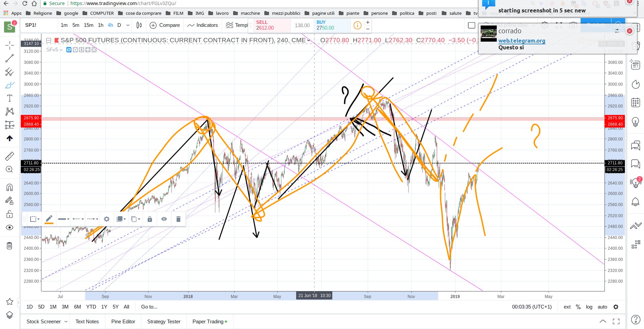Viewport: 644px width, 329px height.
Task: Toggle log scale
Action: click(x=589, y=307)
